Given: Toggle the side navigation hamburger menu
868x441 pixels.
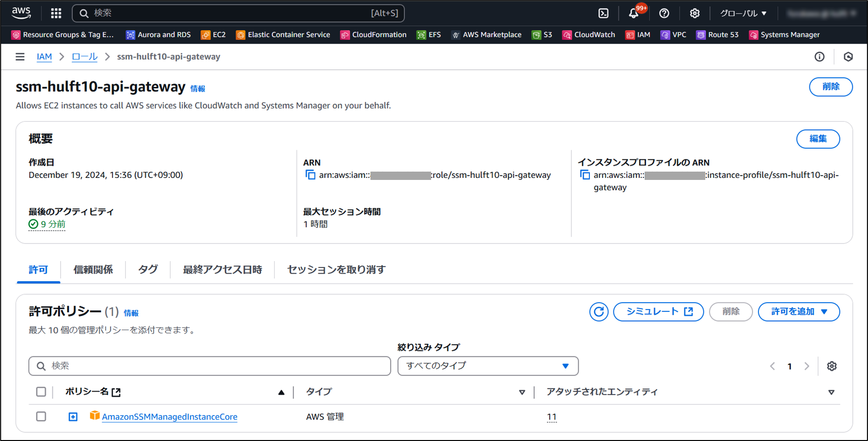Looking at the screenshot, I should tap(20, 57).
